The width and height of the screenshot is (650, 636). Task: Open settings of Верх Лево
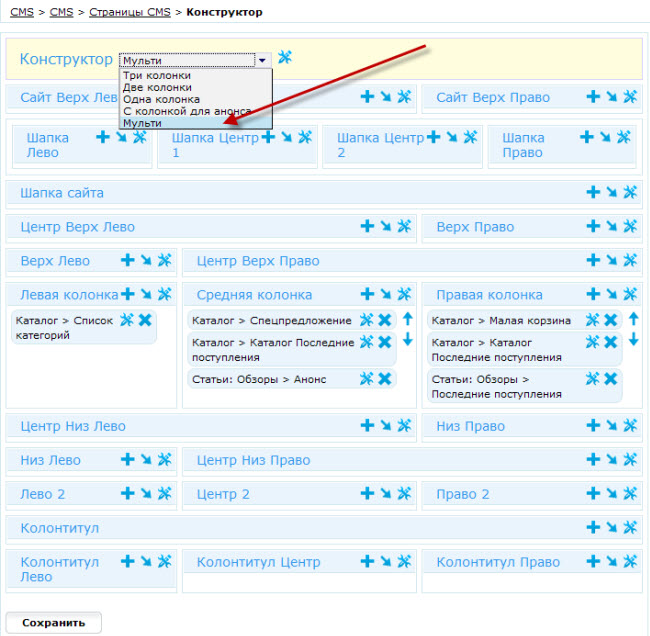click(x=165, y=260)
